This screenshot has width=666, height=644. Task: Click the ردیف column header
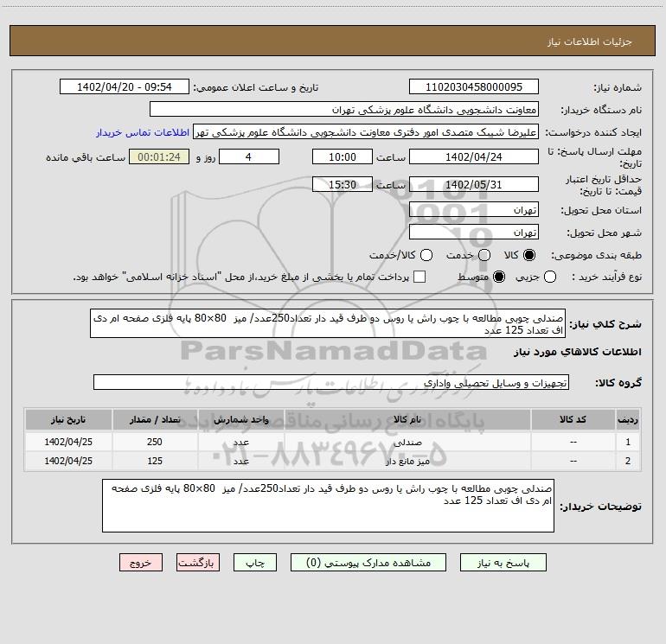(628, 420)
